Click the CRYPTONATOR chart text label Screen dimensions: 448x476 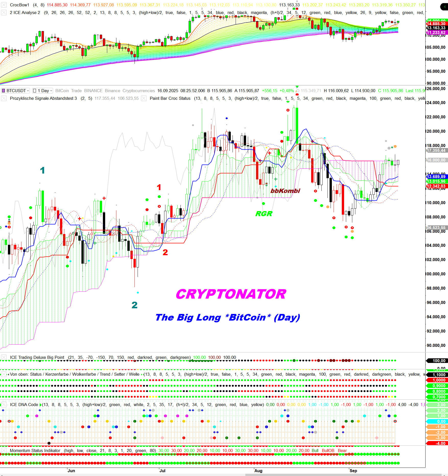(231, 294)
